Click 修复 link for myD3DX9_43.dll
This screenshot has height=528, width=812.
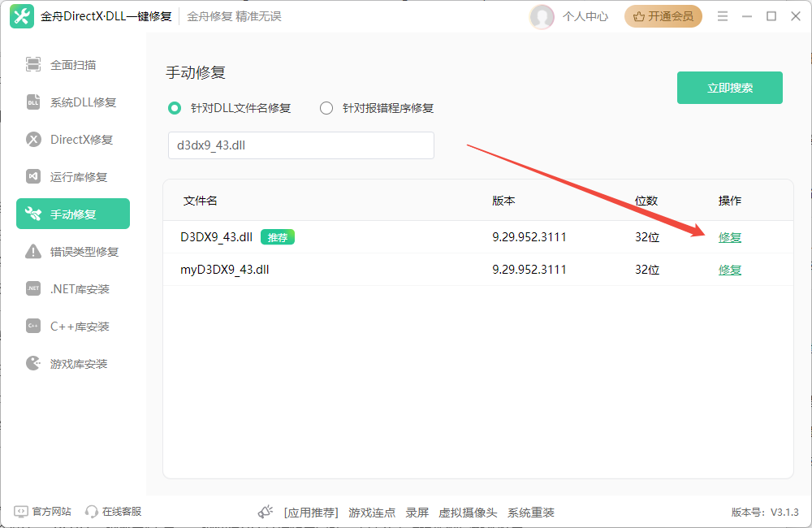pyautogui.click(x=730, y=270)
